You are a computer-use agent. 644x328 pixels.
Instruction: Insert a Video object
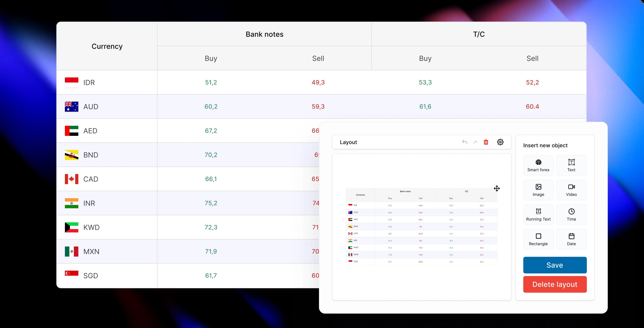pos(571,190)
